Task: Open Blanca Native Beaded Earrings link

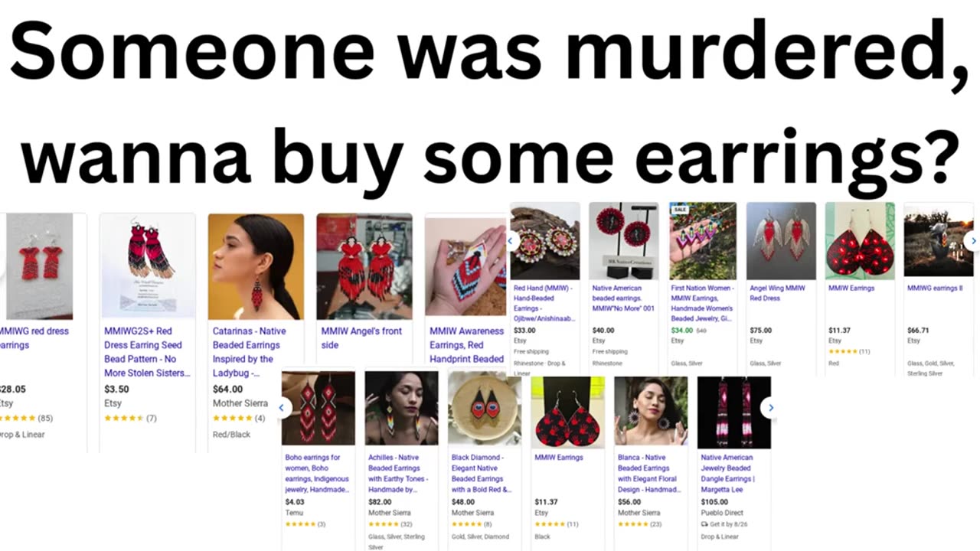Action: [648, 474]
